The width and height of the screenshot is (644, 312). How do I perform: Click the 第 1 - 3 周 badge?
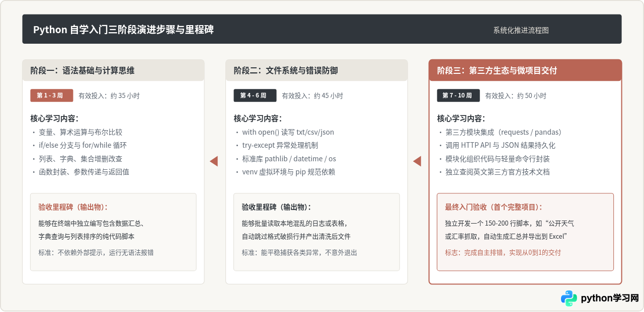(52, 95)
